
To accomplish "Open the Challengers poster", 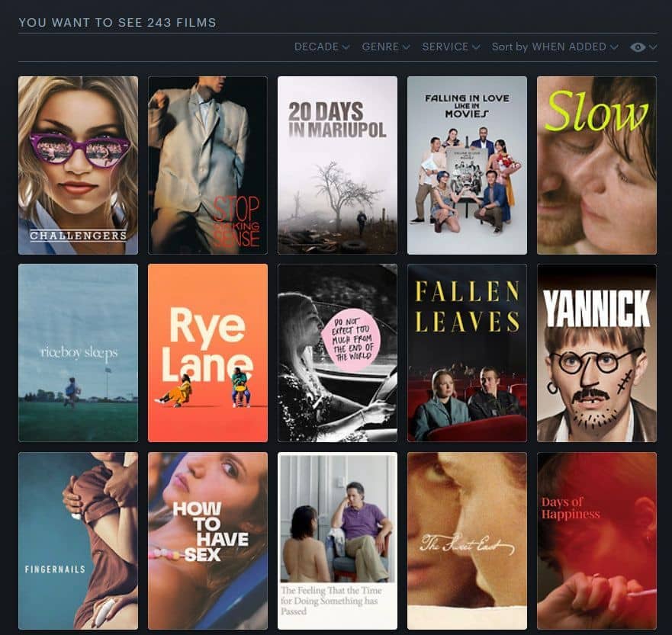I will point(78,165).
